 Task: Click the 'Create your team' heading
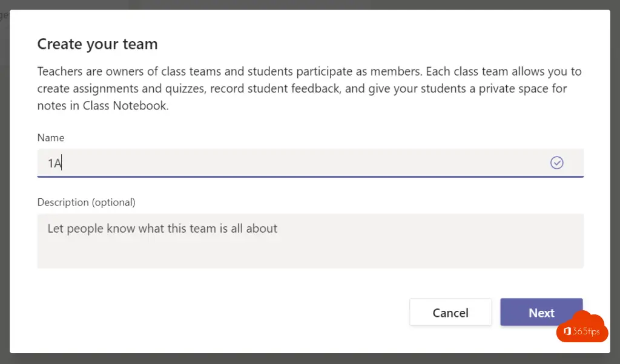97,44
